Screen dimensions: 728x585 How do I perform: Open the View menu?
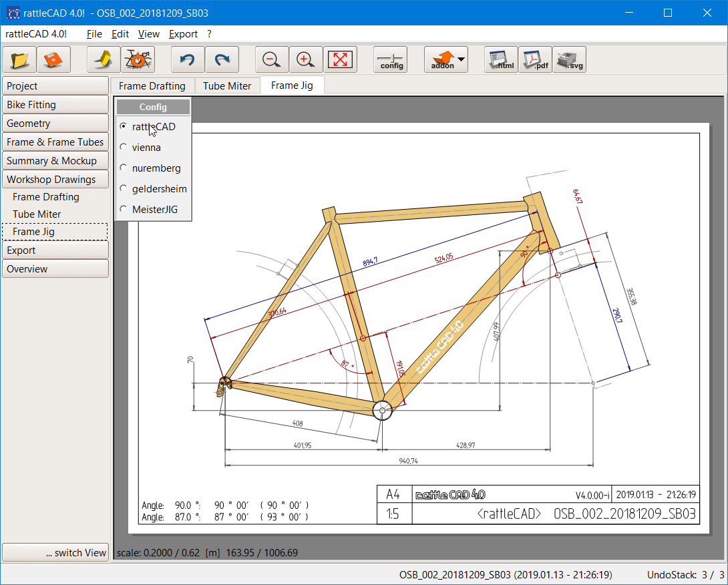pyautogui.click(x=148, y=34)
